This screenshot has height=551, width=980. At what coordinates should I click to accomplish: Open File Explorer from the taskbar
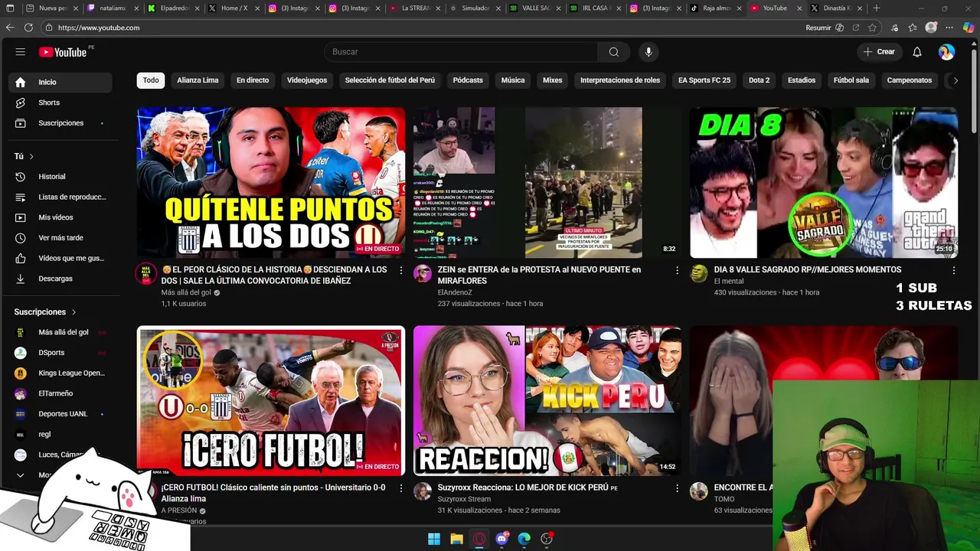click(456, 539)
